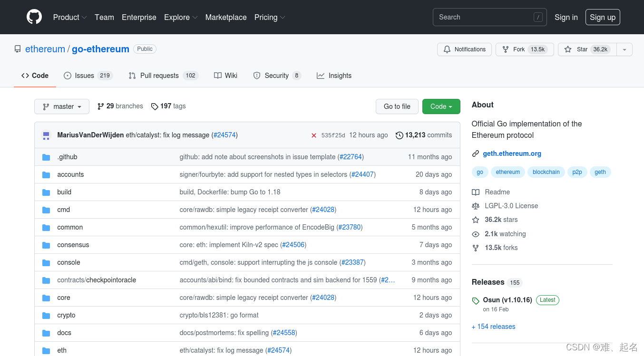Open pull request #24506 link
This screenshot has height=356, width=644.
tap(293, 245)
